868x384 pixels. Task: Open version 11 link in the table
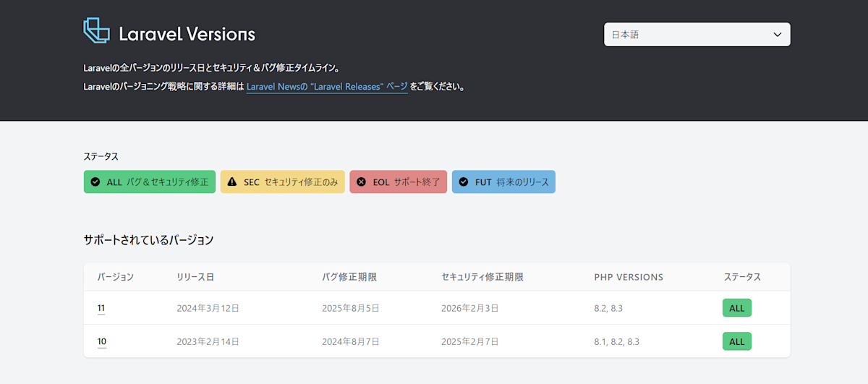(101, 308)
